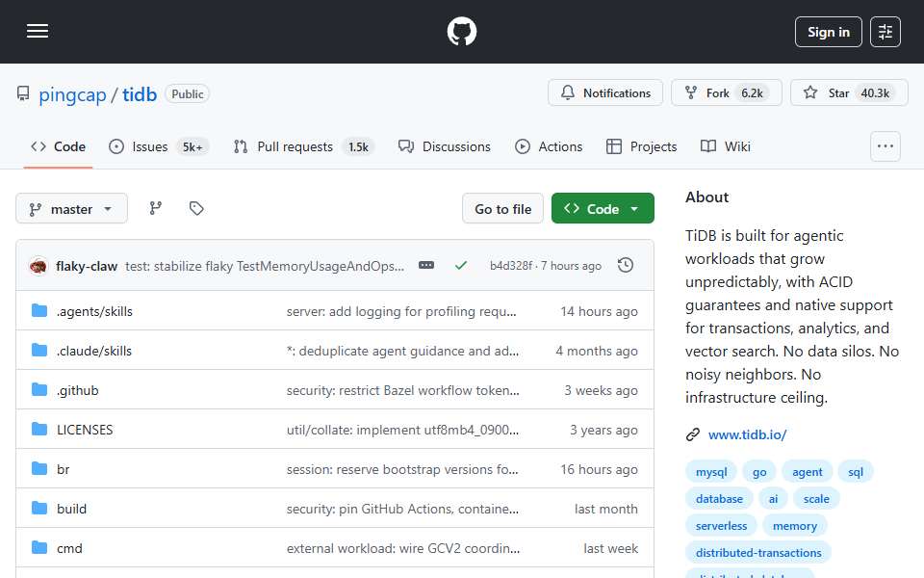Open commit 'external workload: wire GCV2'
924x578 pixels.
pyautogui.click(x=403, y=548)
